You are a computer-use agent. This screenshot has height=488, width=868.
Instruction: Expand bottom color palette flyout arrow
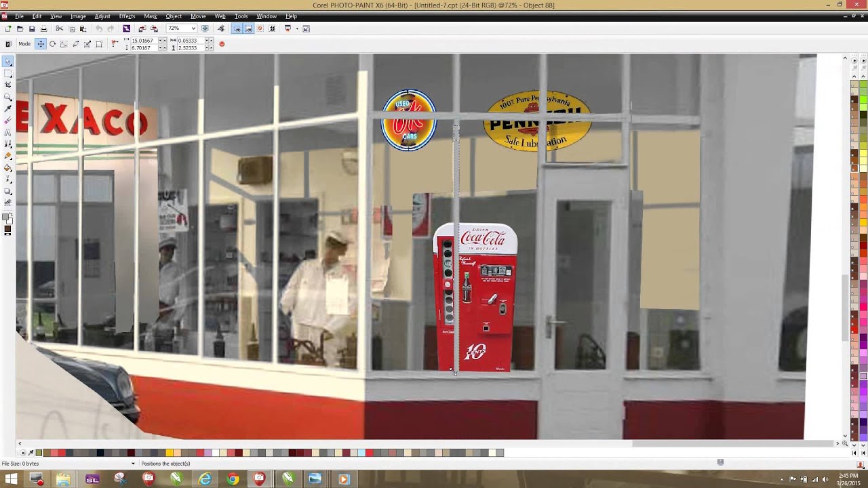pos(23,453)
